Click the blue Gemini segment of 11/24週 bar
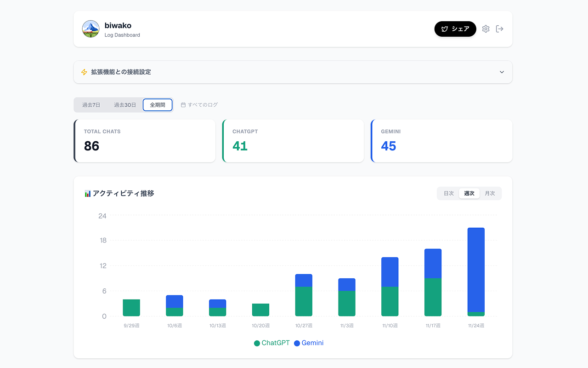Screen dimensions: 588x368 click(476, 270)
